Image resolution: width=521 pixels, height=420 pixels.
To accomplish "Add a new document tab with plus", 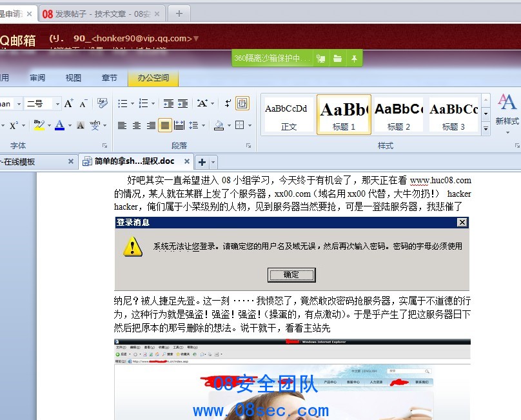I will (x=202, y=163).
